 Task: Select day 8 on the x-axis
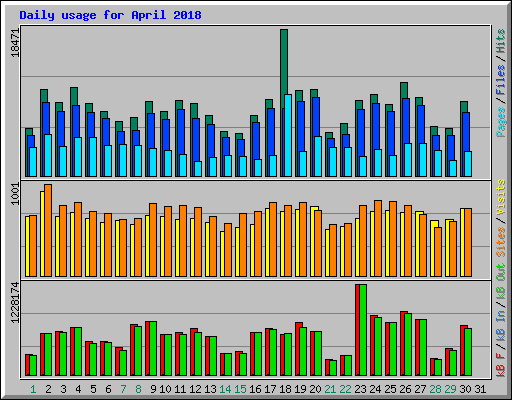tap(138, 389)
